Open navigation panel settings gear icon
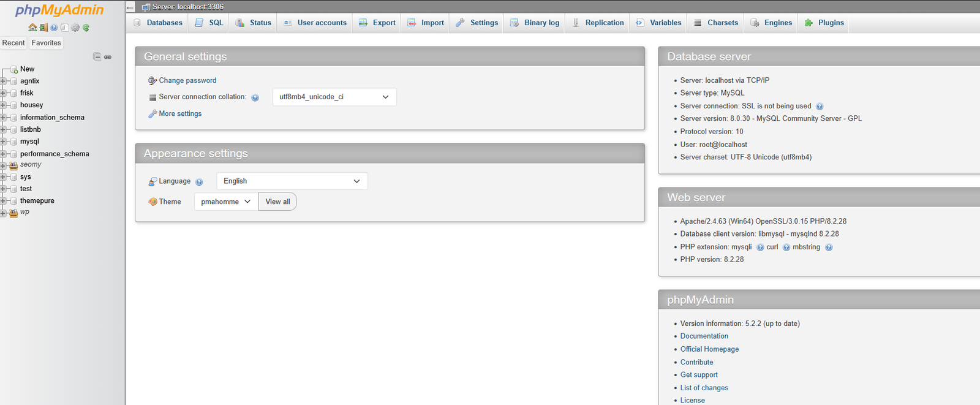The width and height of the screenshot is (980, 405). click(x=75, y=28)
